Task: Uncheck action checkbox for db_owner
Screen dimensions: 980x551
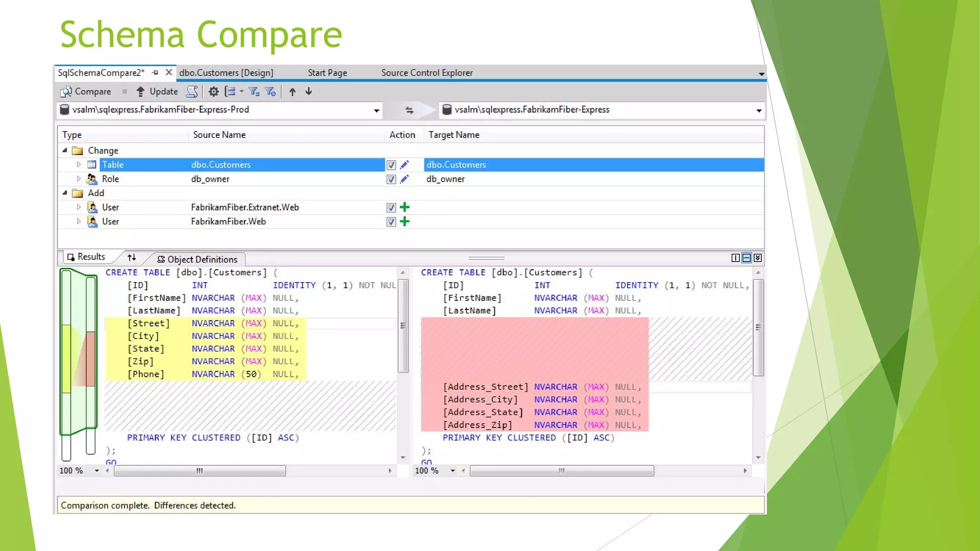Action: tap(391, 179)
